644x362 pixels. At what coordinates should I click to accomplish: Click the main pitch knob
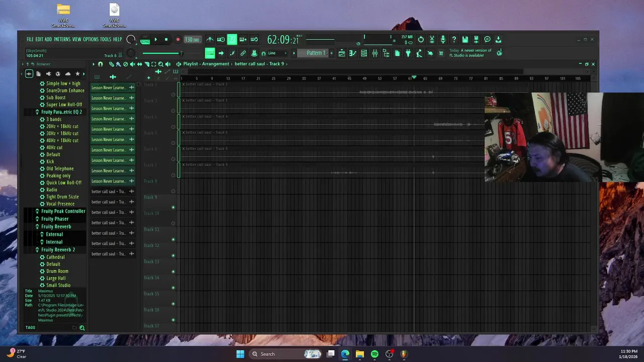click(131, 53)
